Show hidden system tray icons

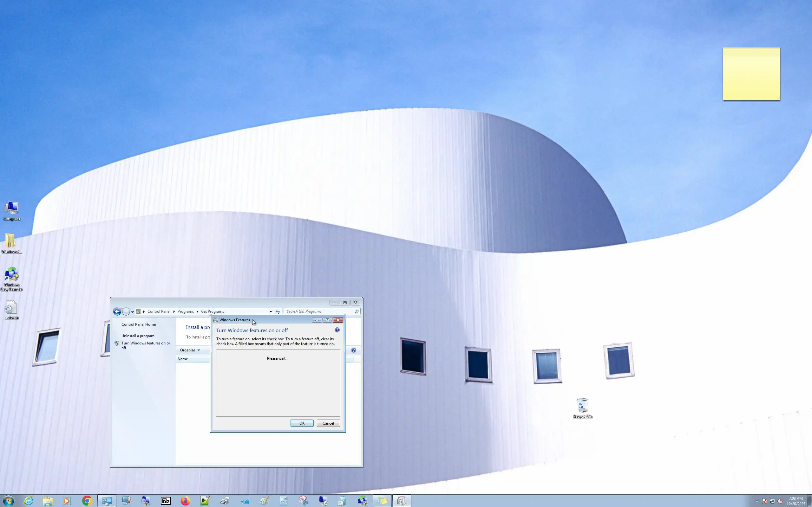tap(756, 501)
